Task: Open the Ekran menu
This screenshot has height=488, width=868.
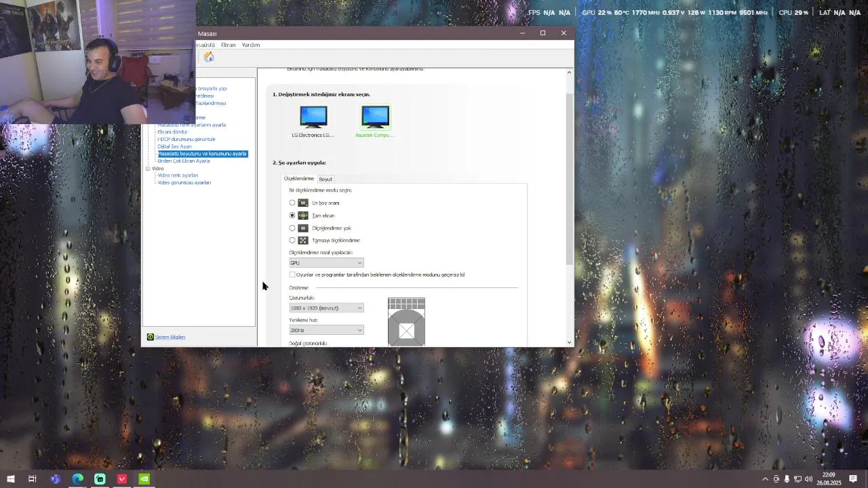Action: [228, 45]
